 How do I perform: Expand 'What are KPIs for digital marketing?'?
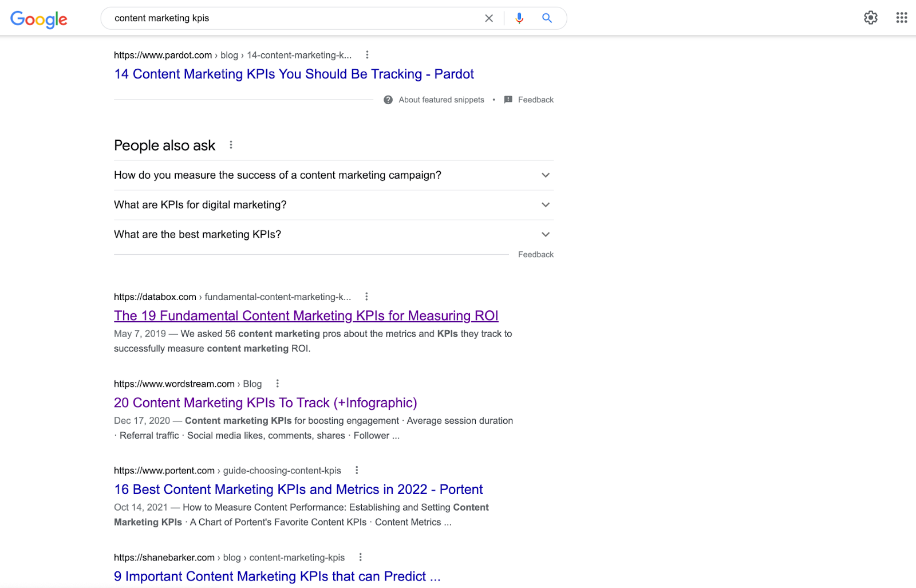[x=334, y=205]
